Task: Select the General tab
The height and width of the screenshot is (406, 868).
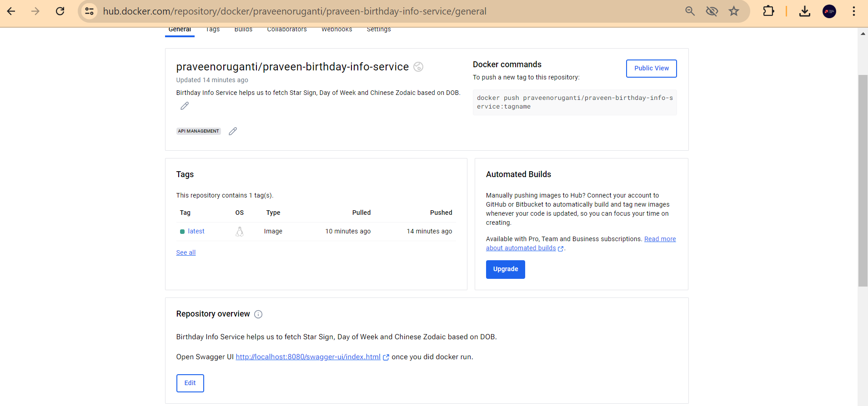Action: (180, 30)
